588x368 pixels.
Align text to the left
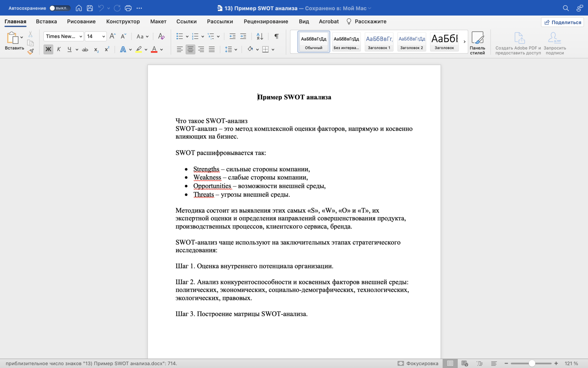[180, 49]
